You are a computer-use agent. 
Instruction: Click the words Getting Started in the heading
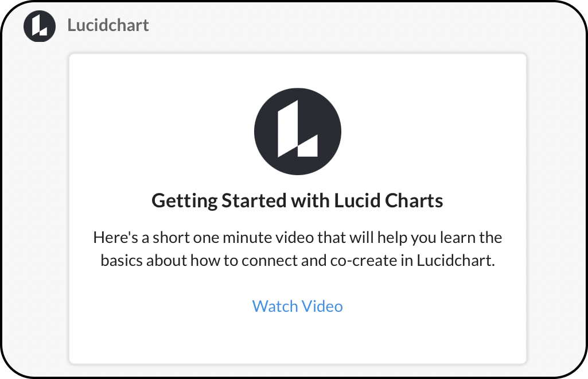click(x=219, y=200)
